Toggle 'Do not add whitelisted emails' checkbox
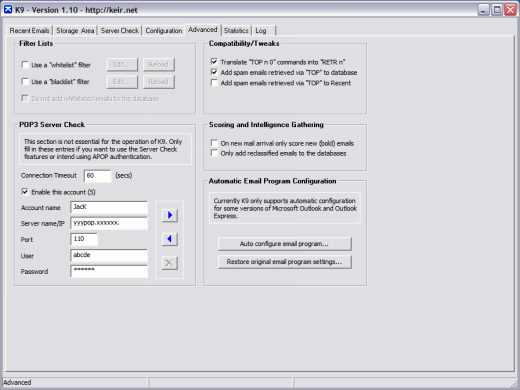520x390 pixels. pyautogui.click(x=25, y=98)
